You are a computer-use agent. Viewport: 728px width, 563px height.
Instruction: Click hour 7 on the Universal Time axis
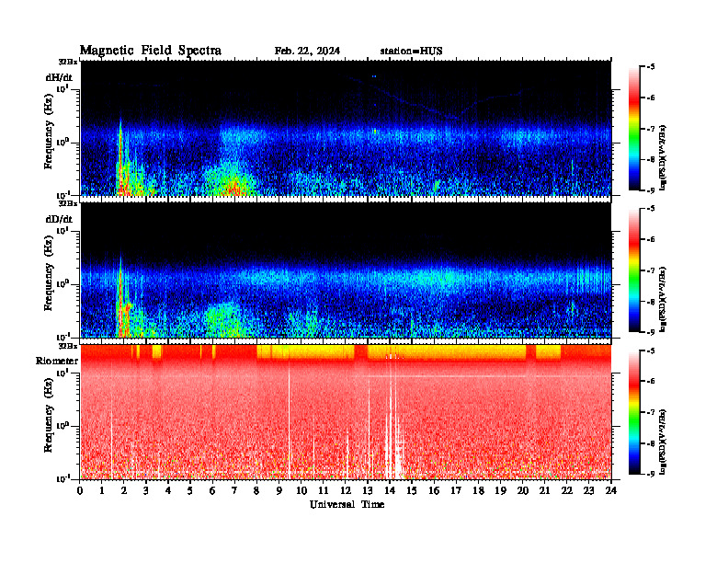[235, 491]
